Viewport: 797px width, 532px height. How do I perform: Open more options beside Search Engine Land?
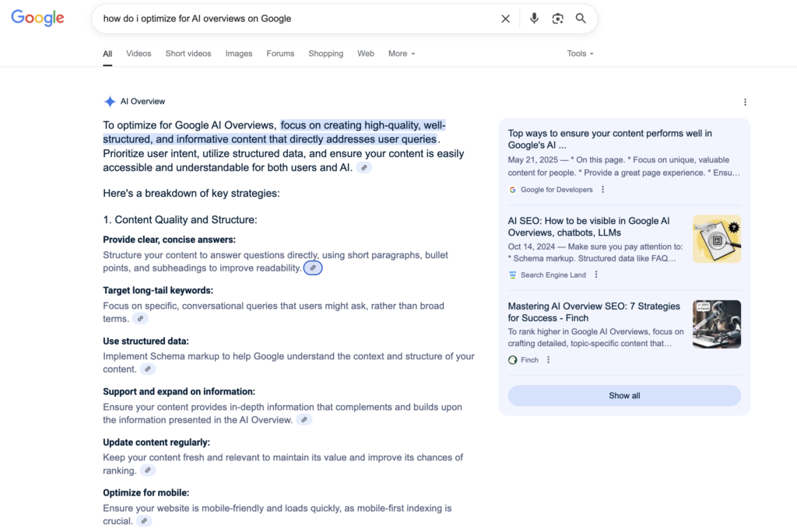596,275
